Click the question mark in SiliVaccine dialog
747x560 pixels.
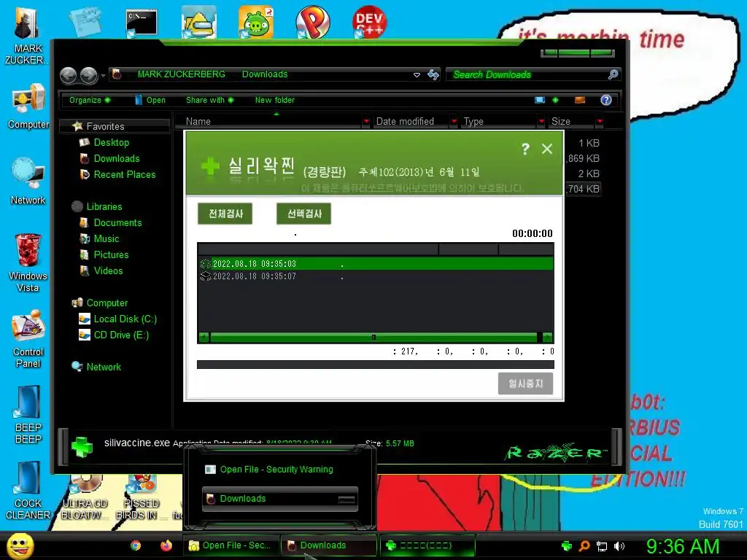click(x=525, y=149)
